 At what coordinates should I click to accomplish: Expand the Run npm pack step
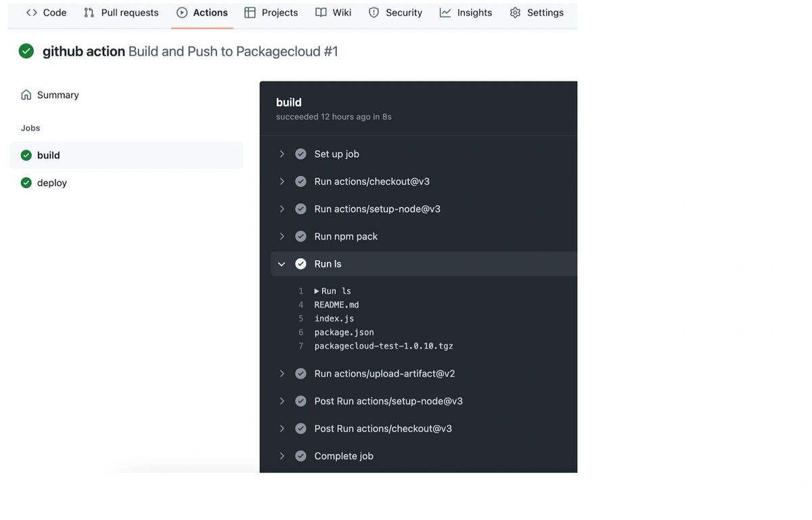click(x=282, y=236)
